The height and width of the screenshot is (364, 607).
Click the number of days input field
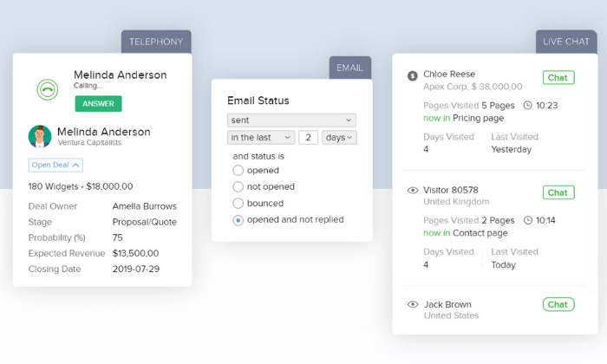308,137
